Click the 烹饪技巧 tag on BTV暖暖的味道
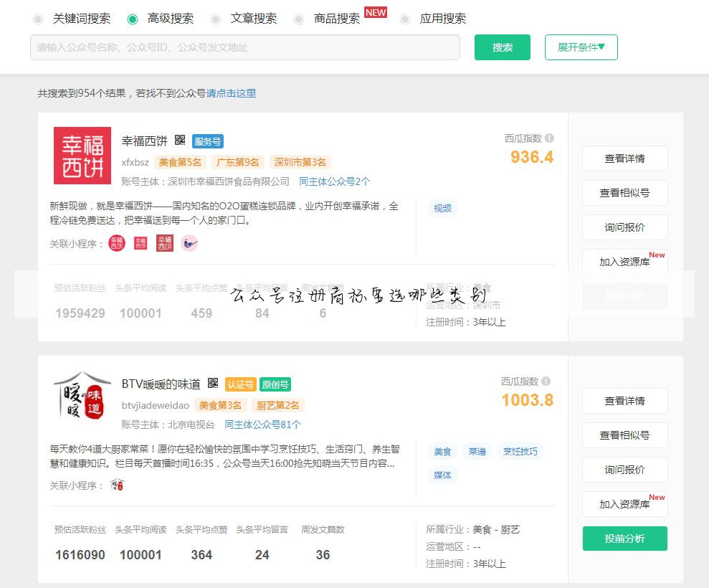The image size is (709, 588). pyautogui.click(x=520, y=451)
